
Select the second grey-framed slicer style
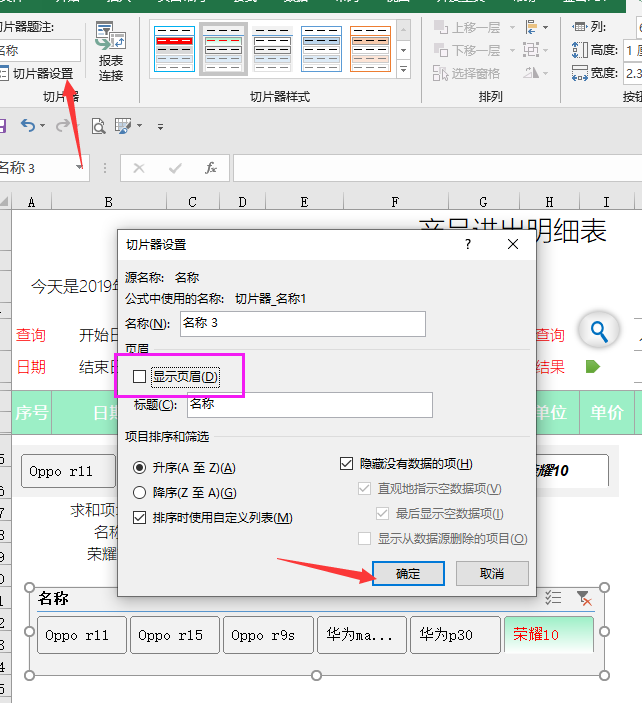[x=223, y=49]
